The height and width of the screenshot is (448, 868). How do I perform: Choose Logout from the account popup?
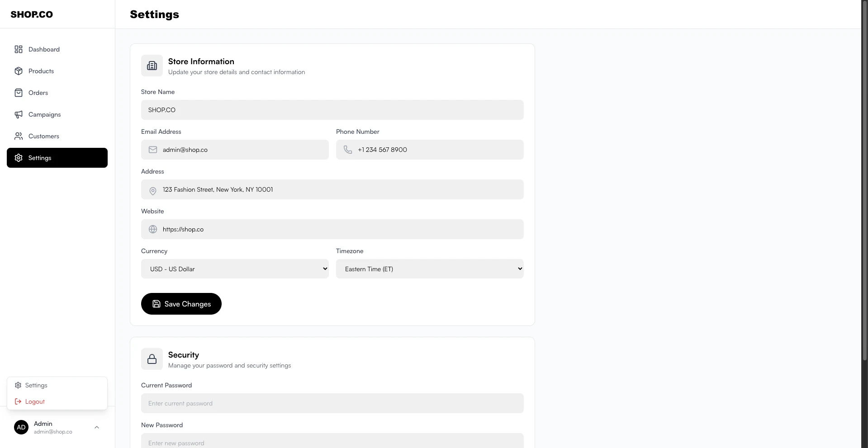pos(35,401)
